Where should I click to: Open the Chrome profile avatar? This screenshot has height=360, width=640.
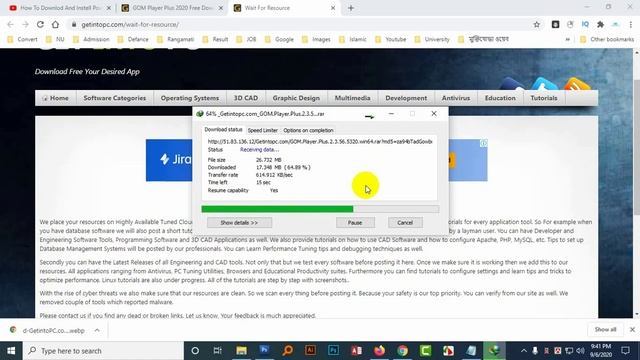[615, 24]
